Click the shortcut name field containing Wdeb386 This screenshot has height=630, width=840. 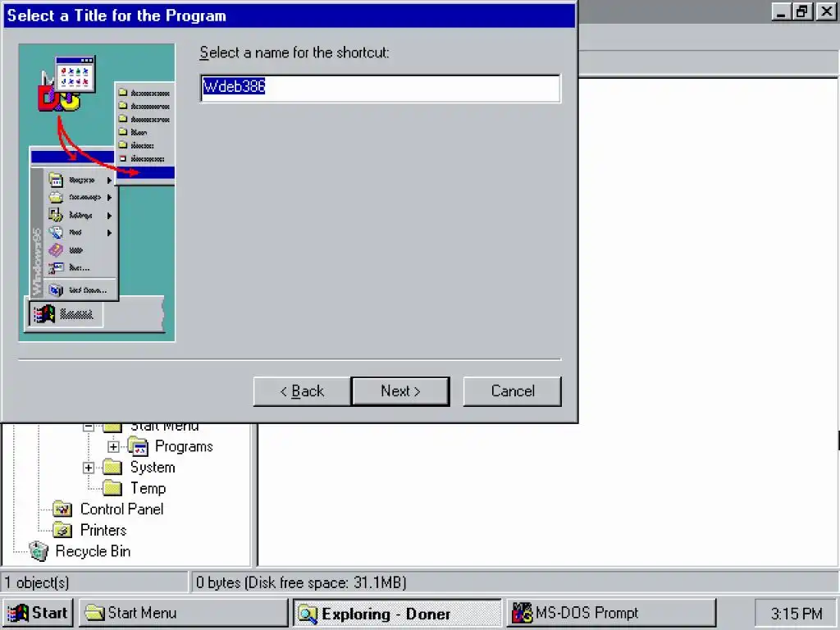381,88
